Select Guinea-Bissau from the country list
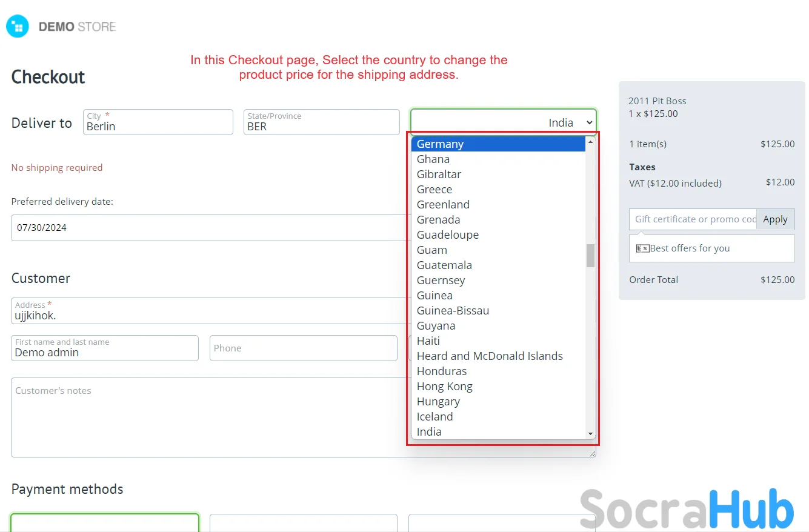 tap(498, 310)
